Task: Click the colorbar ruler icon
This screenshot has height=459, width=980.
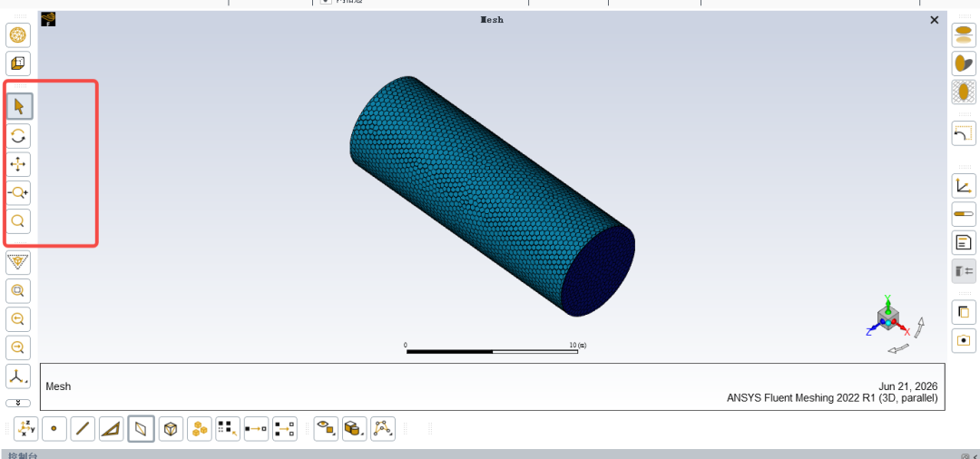Action: tap(964, 214)
